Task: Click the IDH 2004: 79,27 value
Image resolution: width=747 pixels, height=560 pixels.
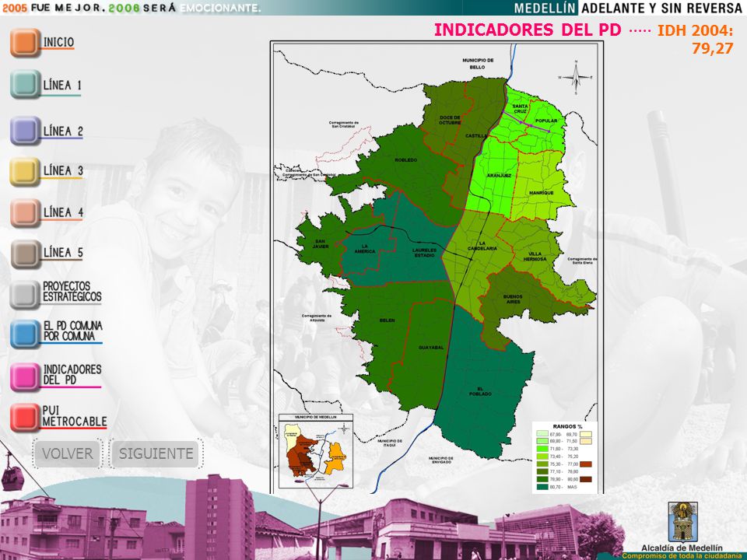Action: (x=695, y=39)
